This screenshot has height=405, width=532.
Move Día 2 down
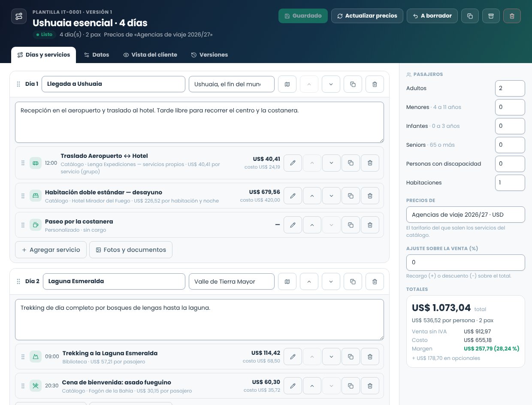coord(331,281)
